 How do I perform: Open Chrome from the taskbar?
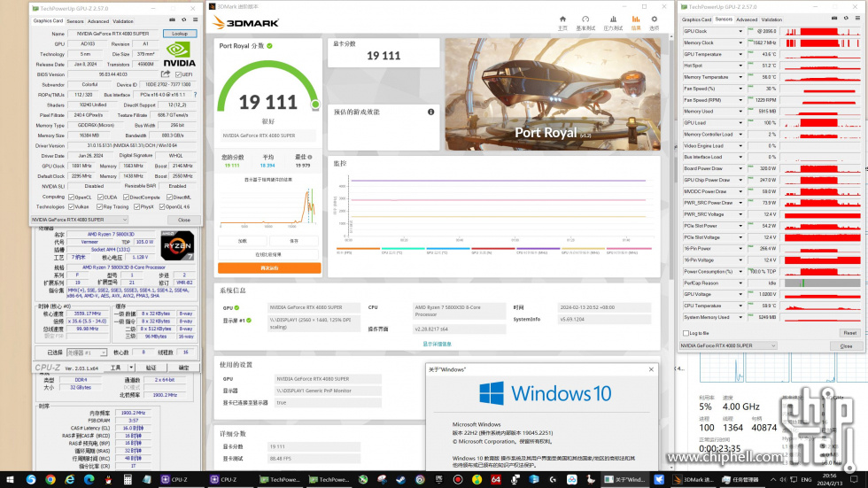pos(50,480)
